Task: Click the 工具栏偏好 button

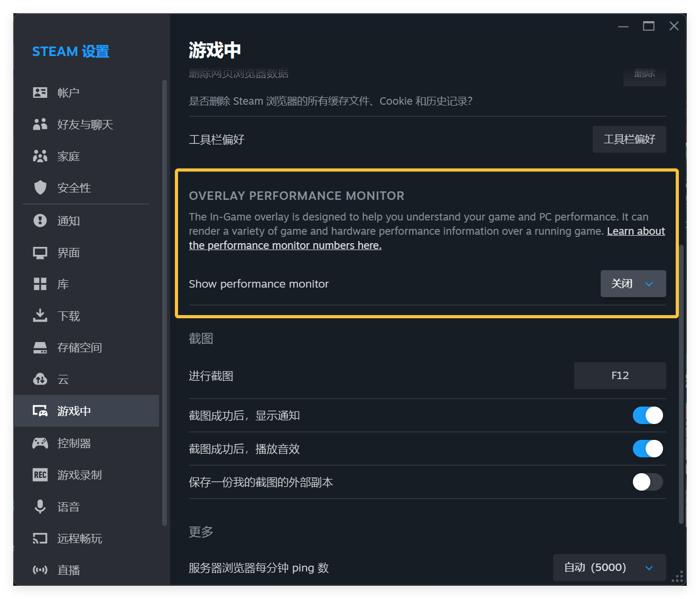Action: (629, 139)
